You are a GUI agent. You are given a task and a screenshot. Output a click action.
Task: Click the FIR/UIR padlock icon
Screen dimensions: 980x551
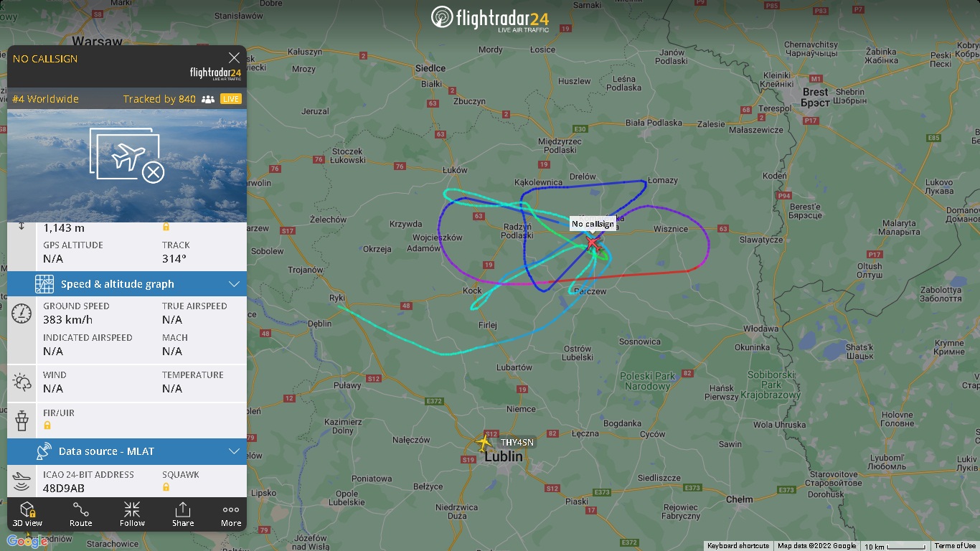click(x=47, y=425)
